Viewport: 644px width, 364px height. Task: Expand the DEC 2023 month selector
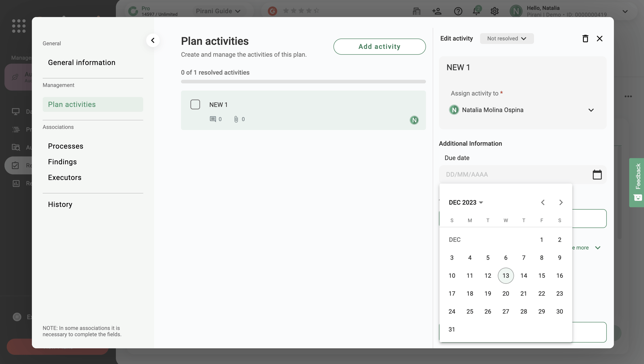[466, 202]
